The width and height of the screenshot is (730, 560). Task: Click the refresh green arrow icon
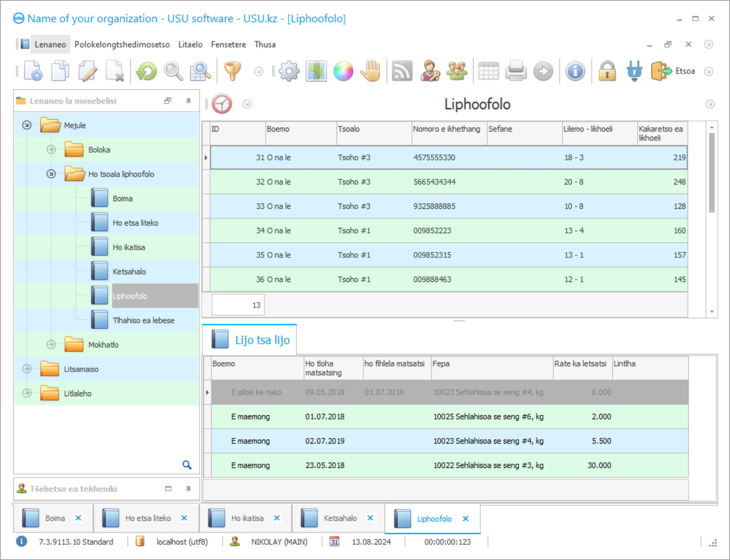pos(147,71)
